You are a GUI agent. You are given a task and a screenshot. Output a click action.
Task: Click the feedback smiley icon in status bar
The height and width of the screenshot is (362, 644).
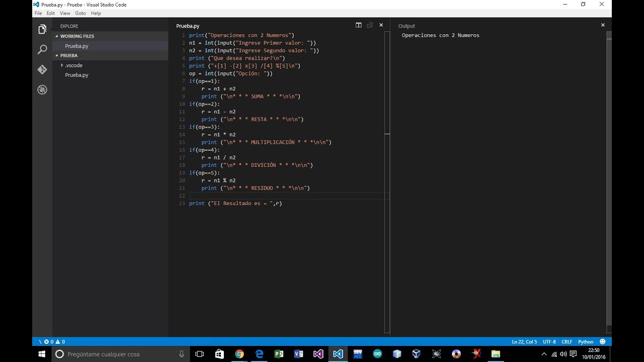click(x=603, y=342)
